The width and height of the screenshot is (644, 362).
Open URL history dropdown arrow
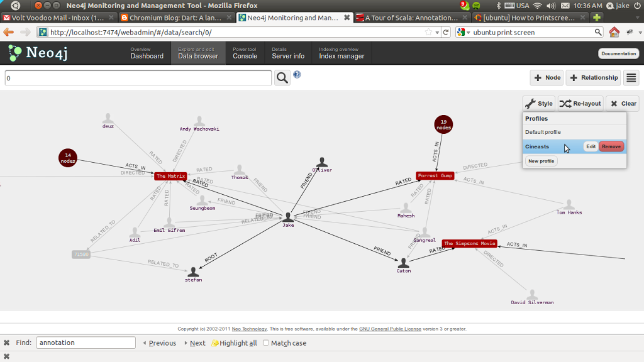pyautogui.click(x=438, y=33)
